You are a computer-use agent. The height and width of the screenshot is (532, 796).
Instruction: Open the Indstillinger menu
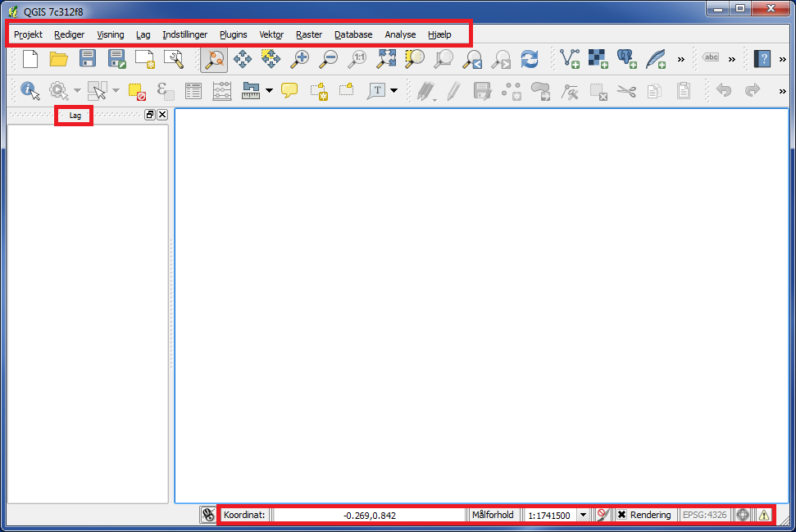point(184,34)
